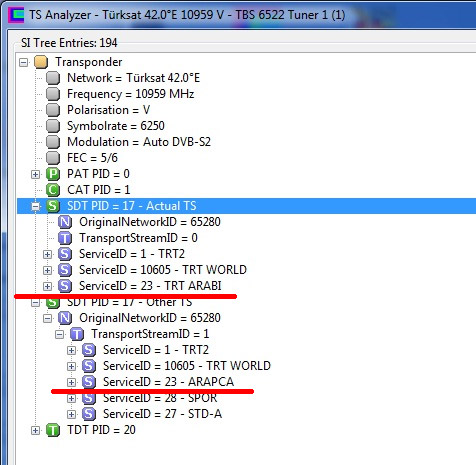Click the N icon of OriginalNetworkID under Other TS
476x465 pixels.
65,318
